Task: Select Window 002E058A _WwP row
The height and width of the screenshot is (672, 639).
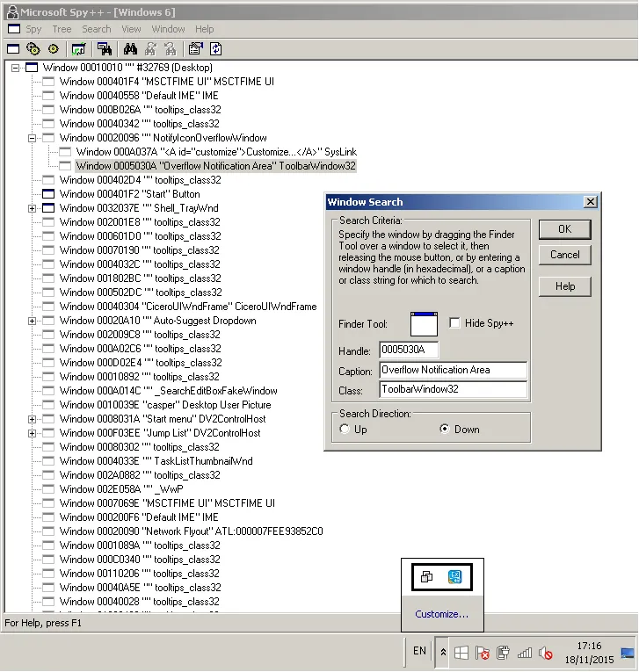Action: pyautogui.click(x=121, y=489)
